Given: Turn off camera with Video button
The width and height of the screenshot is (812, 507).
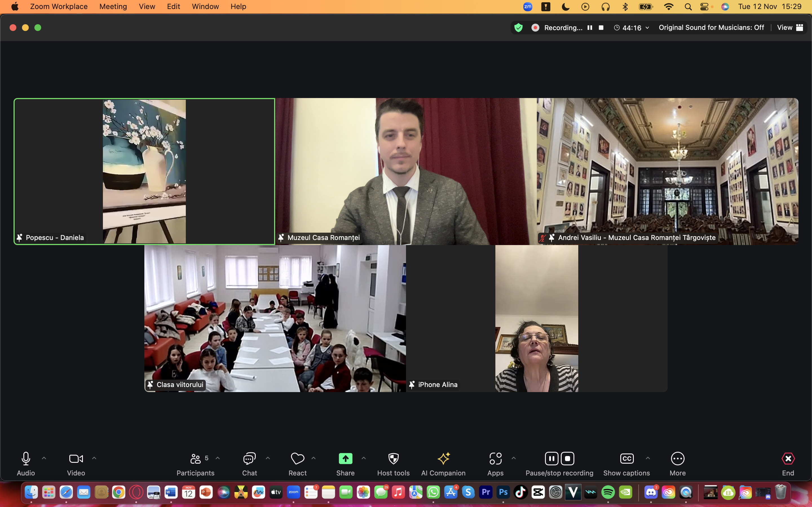Looking at the screenshot, I should pos(76,458).
